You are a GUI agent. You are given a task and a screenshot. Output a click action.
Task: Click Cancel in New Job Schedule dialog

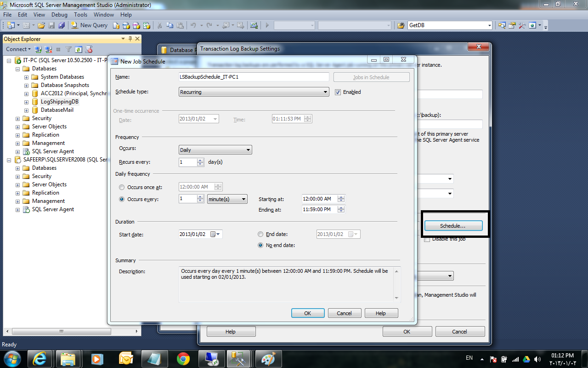(344, 313)
